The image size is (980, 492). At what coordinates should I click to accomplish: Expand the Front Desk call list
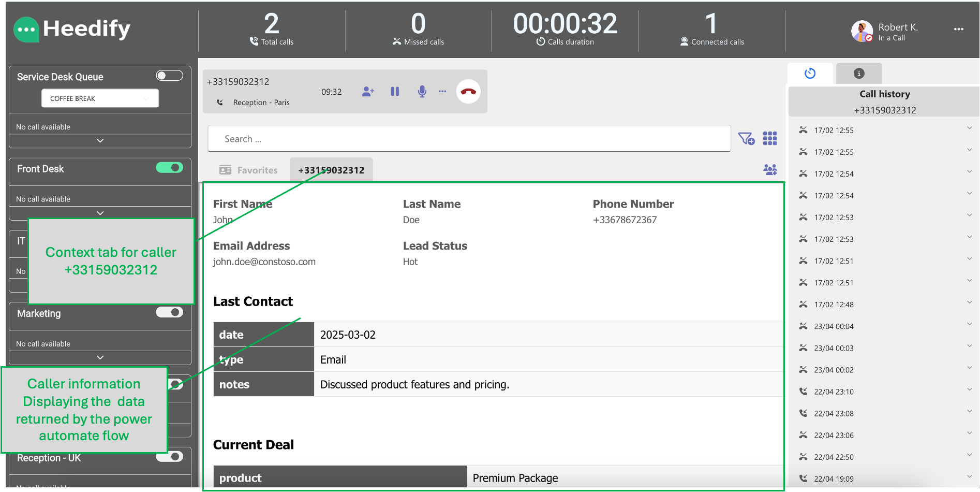[x=100, y=213]
